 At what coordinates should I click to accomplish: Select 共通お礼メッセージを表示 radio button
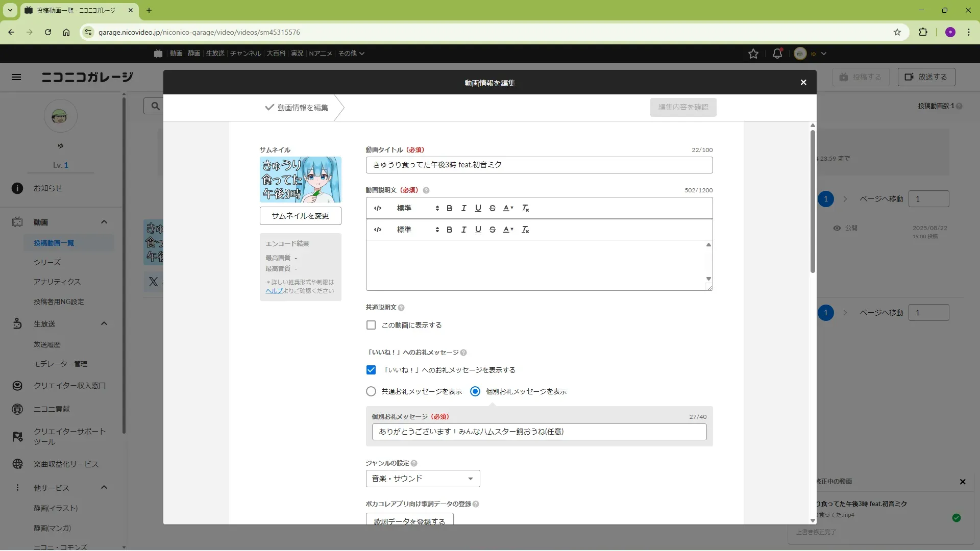pos(371,391)
